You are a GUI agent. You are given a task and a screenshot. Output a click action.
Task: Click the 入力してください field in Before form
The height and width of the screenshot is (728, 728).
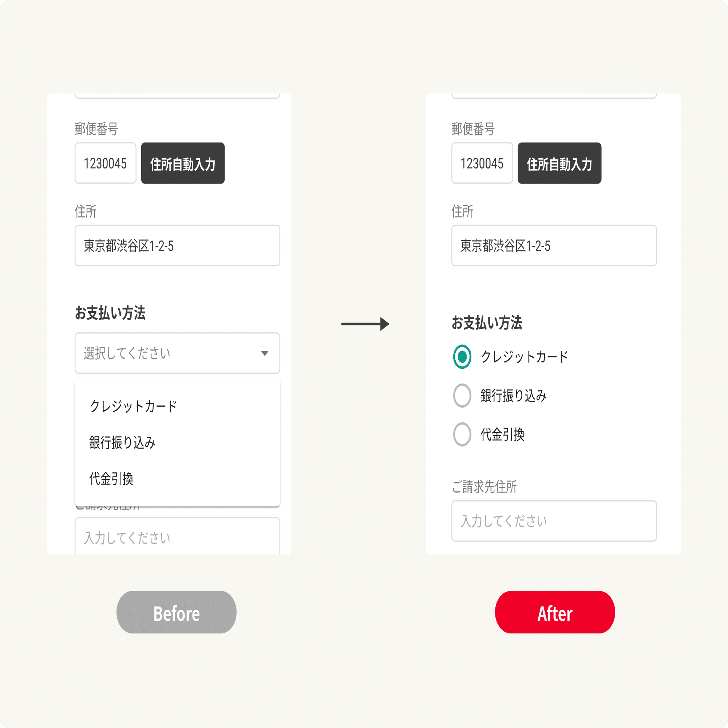pos(177,537)
